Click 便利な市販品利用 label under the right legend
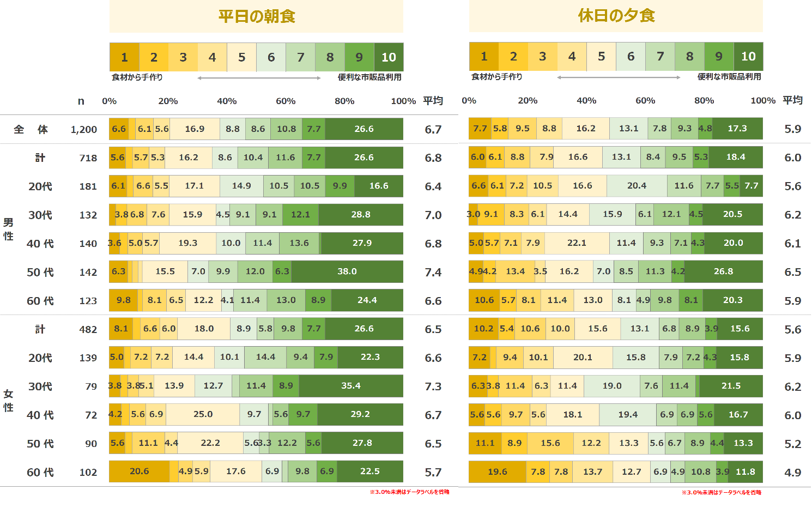812x508 pixels. click(729, 77)
